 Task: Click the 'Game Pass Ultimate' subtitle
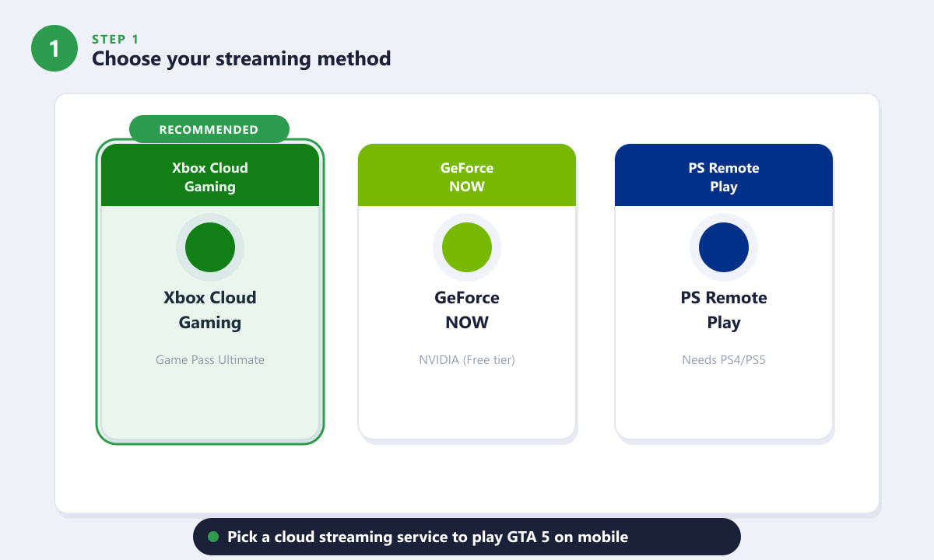tap(210, 360)
